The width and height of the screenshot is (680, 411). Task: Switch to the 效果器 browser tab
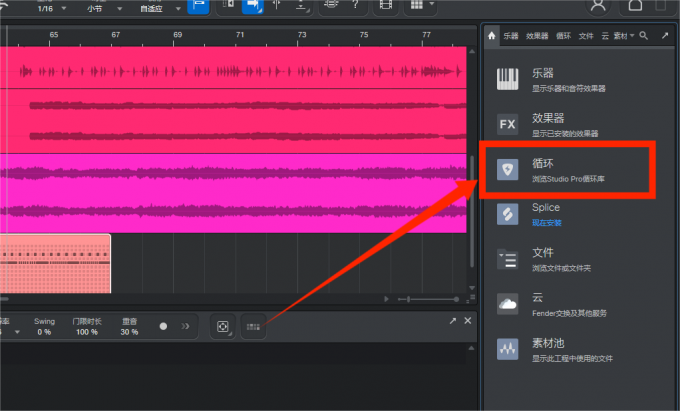point(537,36)
